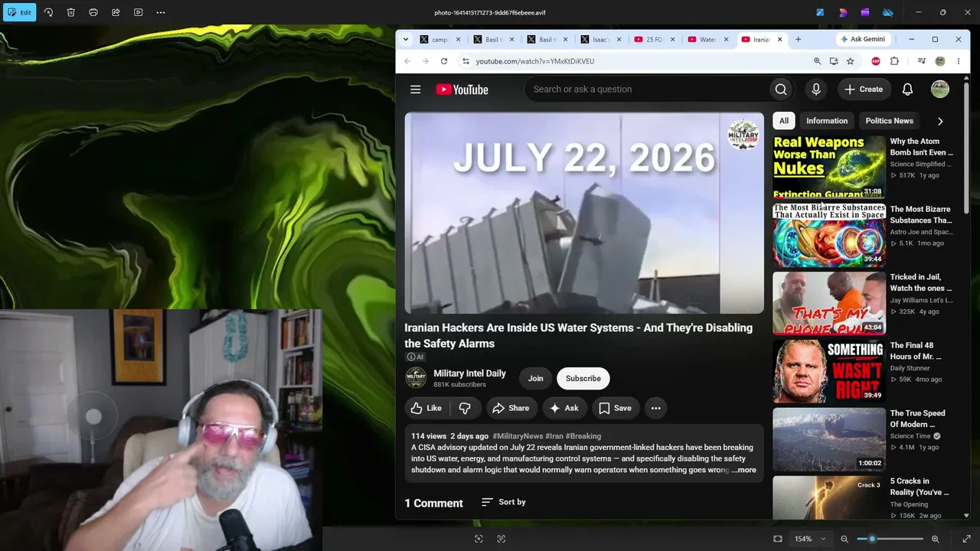Open the YouTube hamburger guide menu
The height and width of the screenshot is (551, 980).
416,90
